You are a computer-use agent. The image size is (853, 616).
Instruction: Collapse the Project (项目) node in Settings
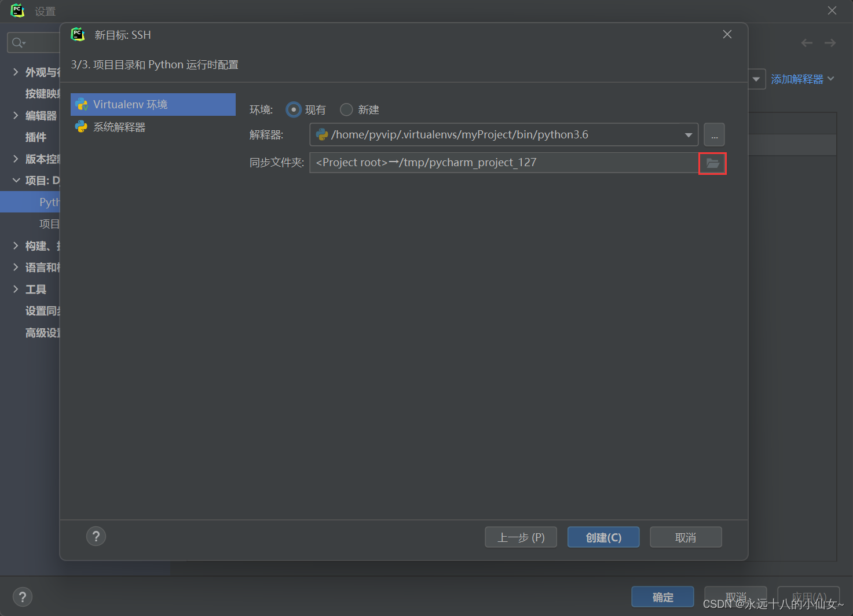pos(16,180)
